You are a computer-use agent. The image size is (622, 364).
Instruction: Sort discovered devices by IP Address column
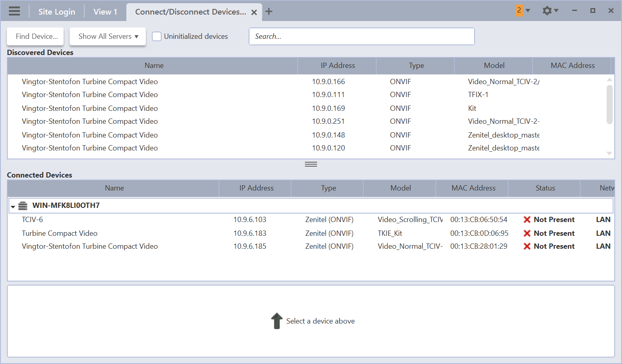(337, 66)
